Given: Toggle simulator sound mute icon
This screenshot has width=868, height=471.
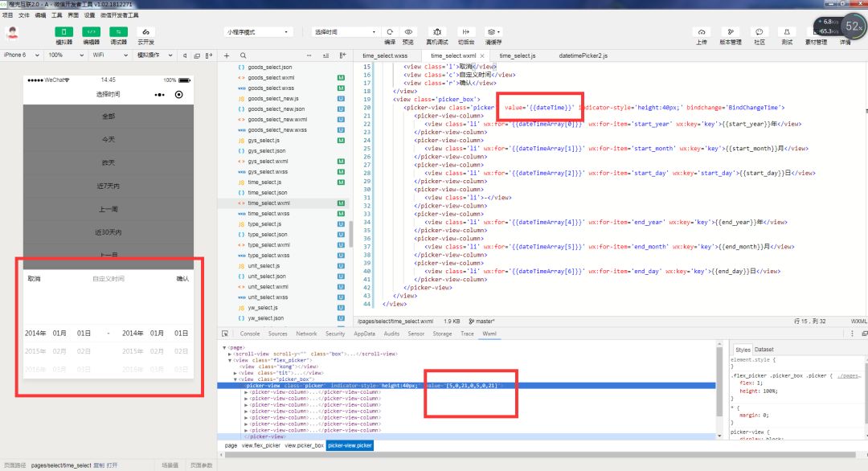Looking at the screenshot, I should click(185, 56).
